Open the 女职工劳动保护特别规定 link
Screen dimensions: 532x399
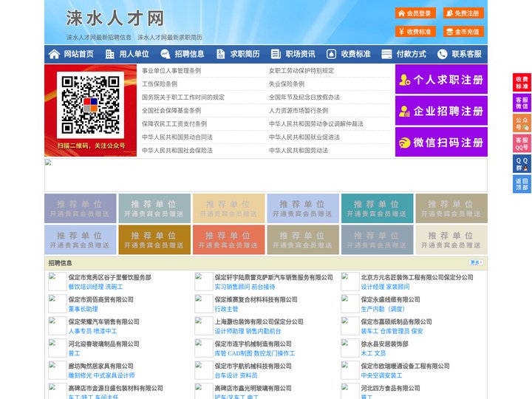click(x=301, y=71)
